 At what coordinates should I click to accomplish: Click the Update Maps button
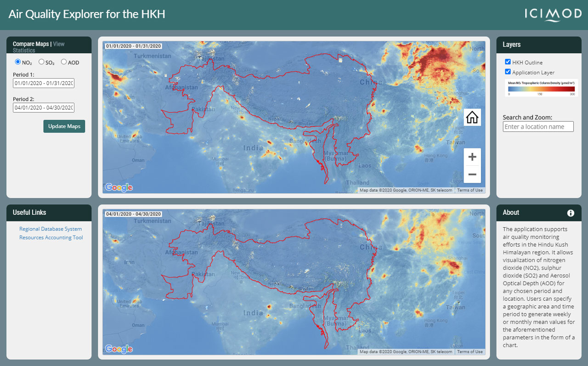tap(64, 126)
